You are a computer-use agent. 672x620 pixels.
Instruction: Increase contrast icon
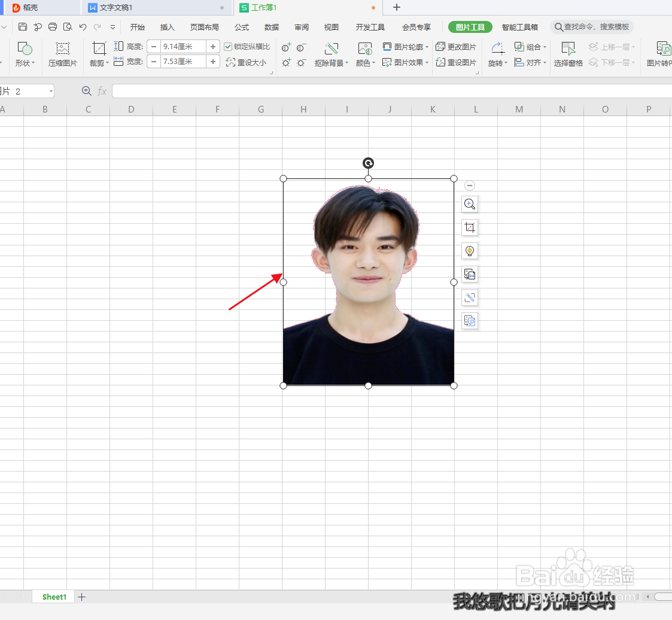pyautogui.click(x=286, y=47)
